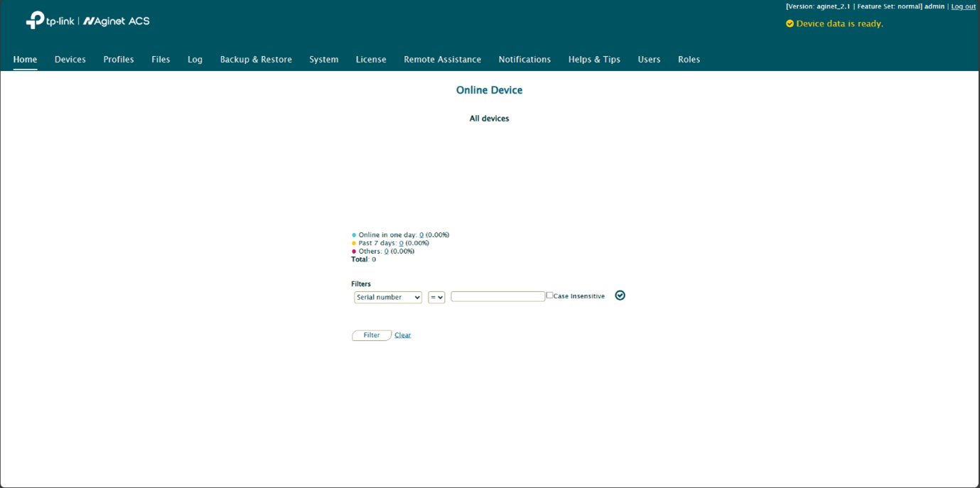Click the tp-link logo icon

(36, 21)
